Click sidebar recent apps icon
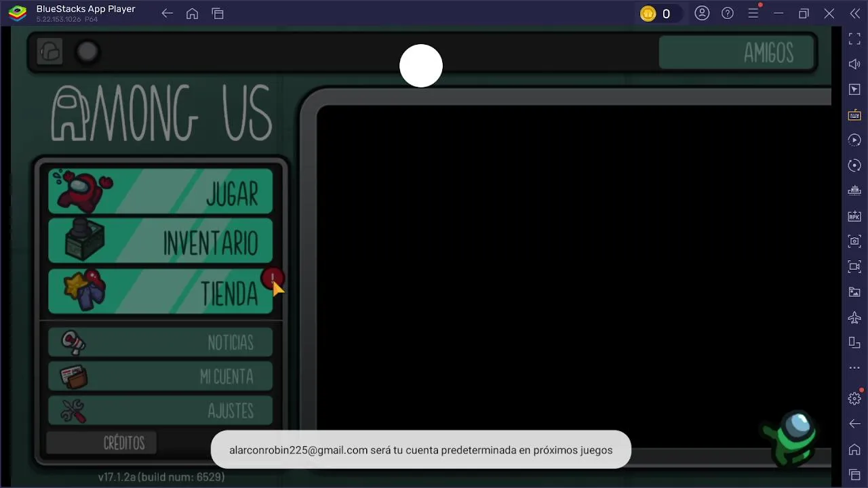Screen dimensions: 868x488 (854, 474)
